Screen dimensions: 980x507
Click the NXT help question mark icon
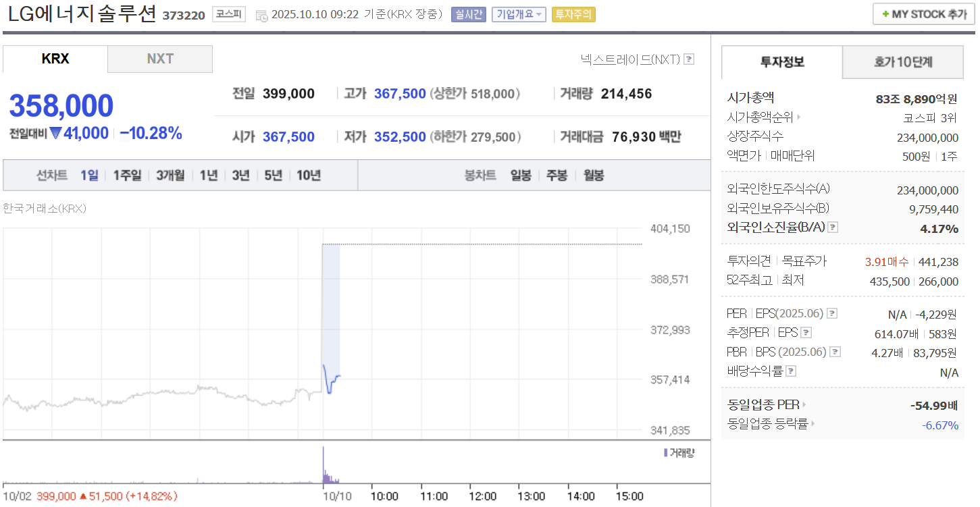(x=688, y=59)
